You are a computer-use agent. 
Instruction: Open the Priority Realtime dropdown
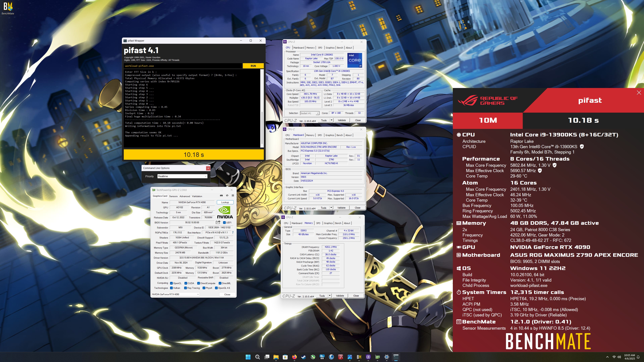(182, 176)
